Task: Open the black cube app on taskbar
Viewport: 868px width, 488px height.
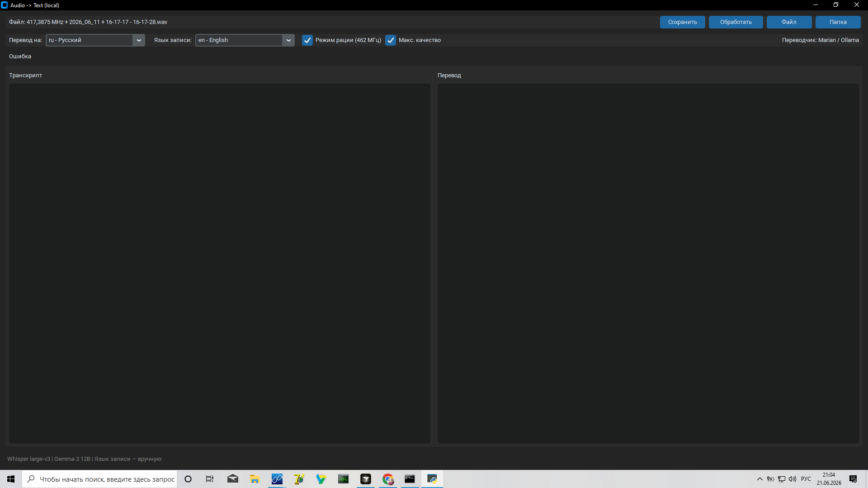Action: [366, 479]
